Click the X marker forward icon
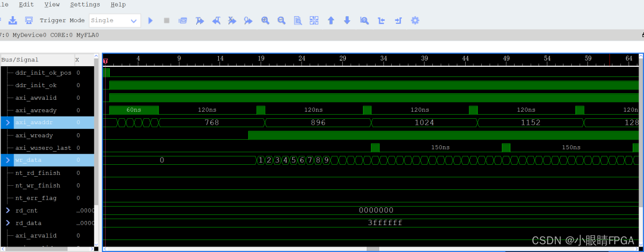 232,20
